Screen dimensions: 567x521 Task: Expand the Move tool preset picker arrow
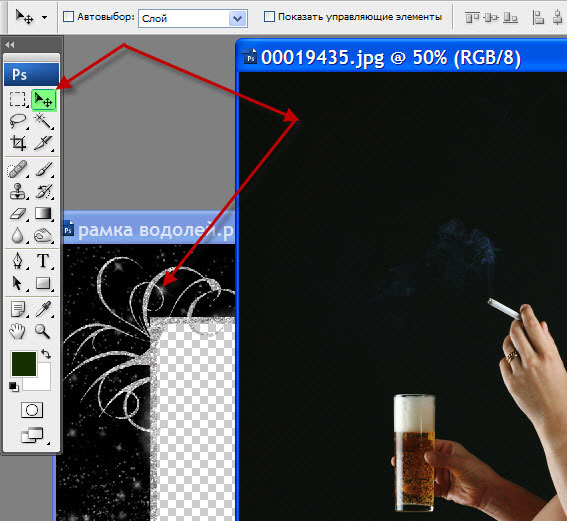coord(44,17)
